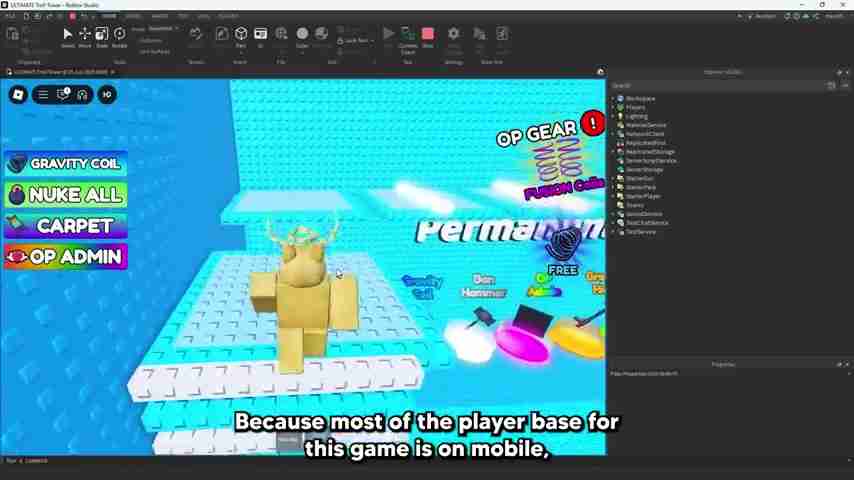The width and height of the screenshot is (854, 480).
Task: Focus the Properties filter field
Action: [x=727, y=374]
